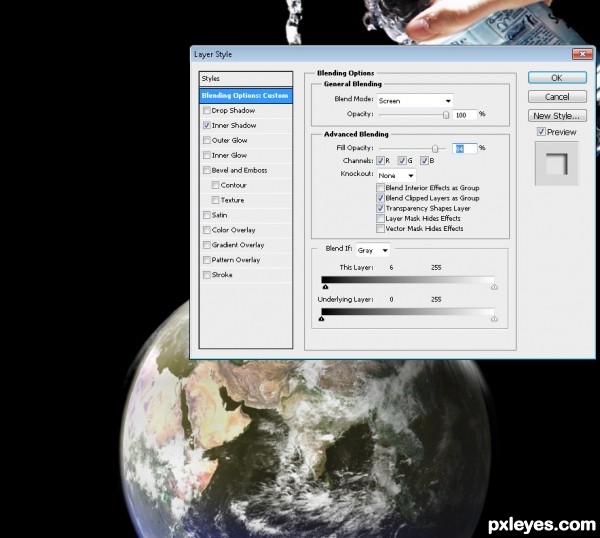Open the Blend Mode dropdown showing Screen
Viewport: 600px width, 538px height.
pos(415,101)
